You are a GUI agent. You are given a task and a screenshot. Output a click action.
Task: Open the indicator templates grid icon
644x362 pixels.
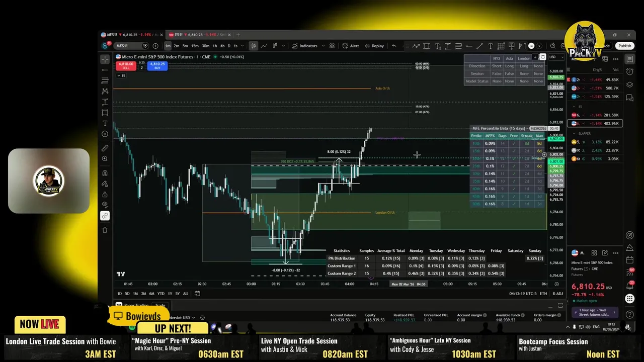point(332,46)
